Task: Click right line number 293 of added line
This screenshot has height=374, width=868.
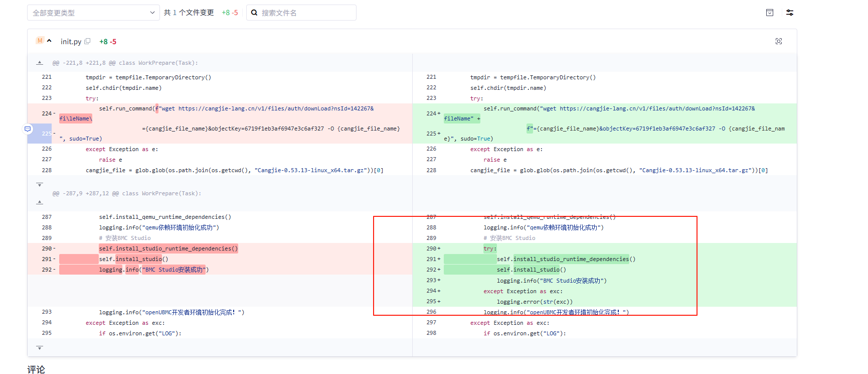Action: click(431, 280)
